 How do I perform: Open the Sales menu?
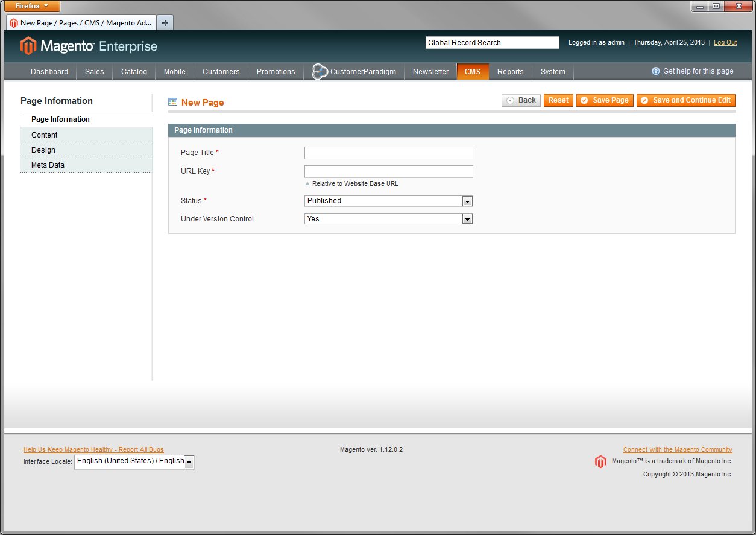(x=95, y=72)
